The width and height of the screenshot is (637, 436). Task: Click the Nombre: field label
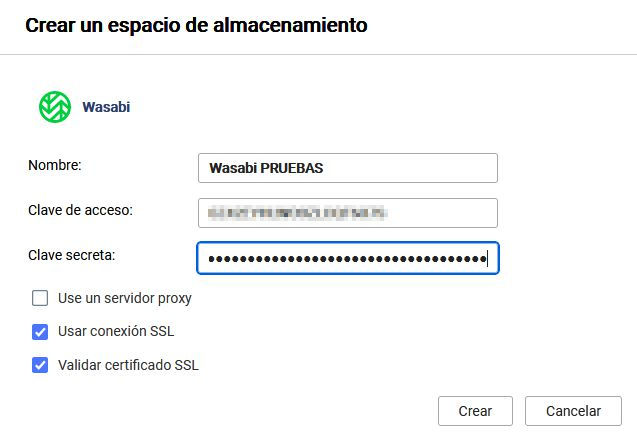pos(55,165)
